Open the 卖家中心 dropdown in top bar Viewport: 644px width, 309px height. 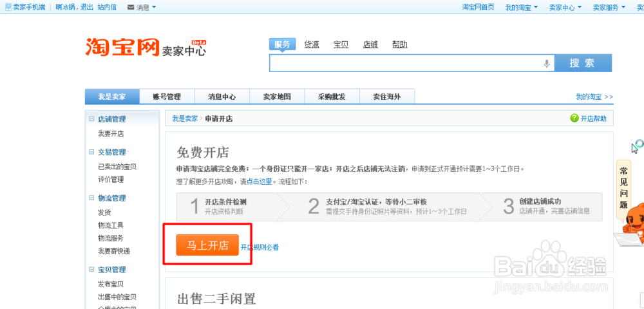tap(565, 7)
